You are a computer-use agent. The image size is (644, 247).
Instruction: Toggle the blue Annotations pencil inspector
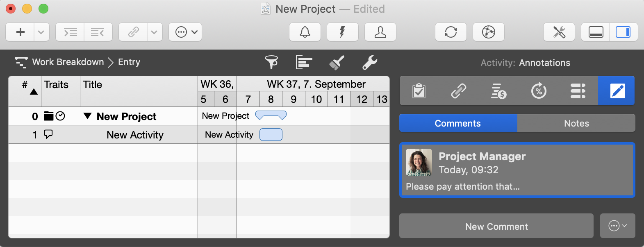[616, 91]
